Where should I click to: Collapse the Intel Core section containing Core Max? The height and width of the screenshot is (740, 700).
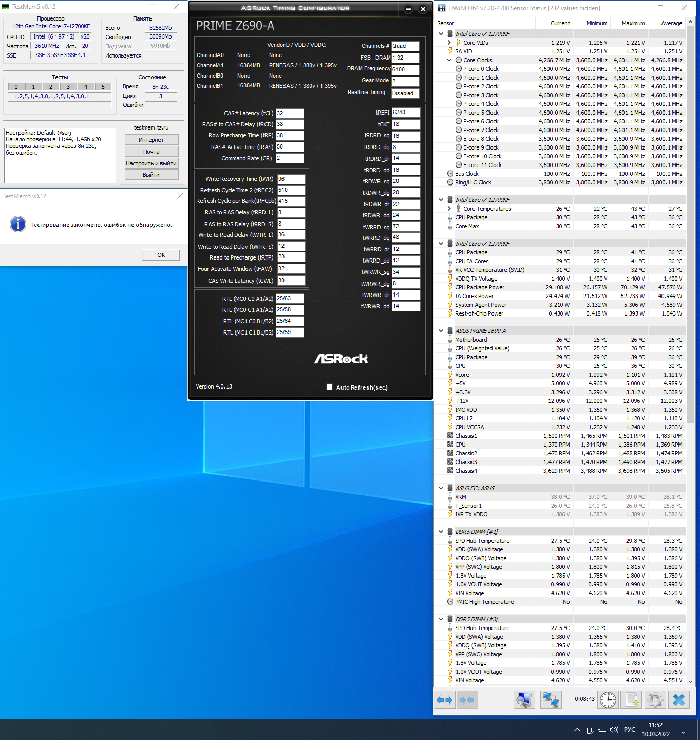[441, 200]
